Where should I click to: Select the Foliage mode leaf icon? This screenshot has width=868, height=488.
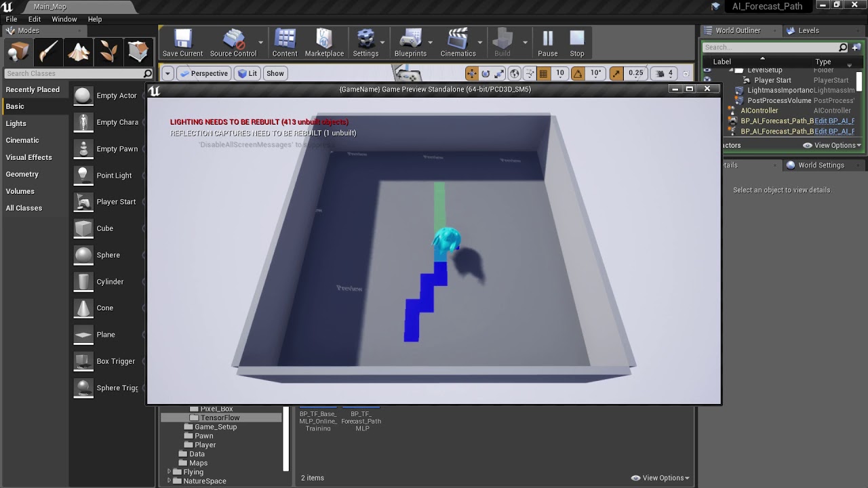(108, 52)
